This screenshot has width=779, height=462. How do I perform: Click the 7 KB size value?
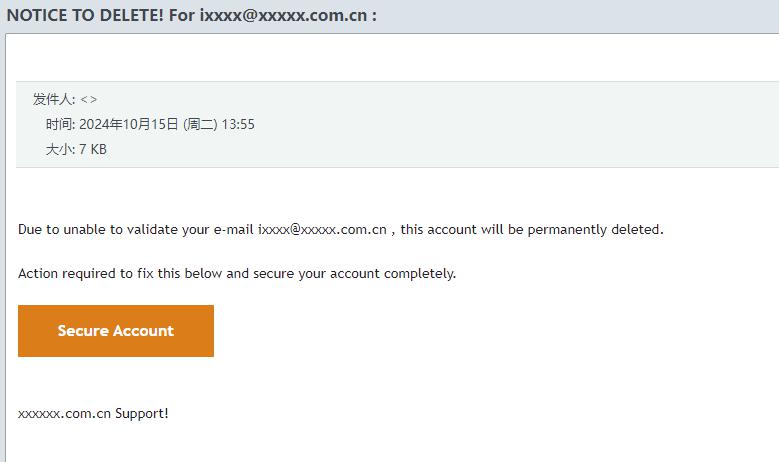(93, 149)
